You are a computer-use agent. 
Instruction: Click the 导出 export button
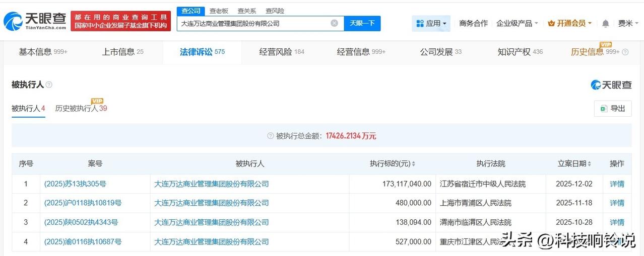click(x=613, y=108)
